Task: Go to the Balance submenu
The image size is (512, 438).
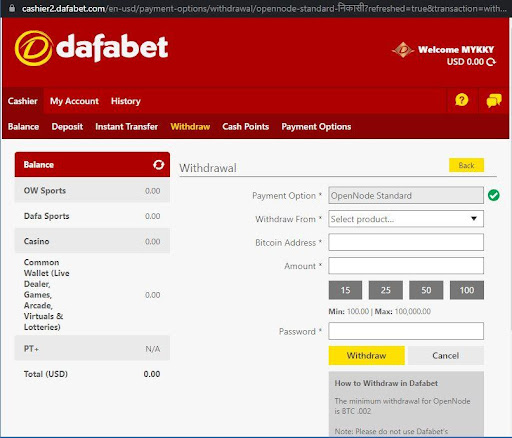Action: point(23,127)
